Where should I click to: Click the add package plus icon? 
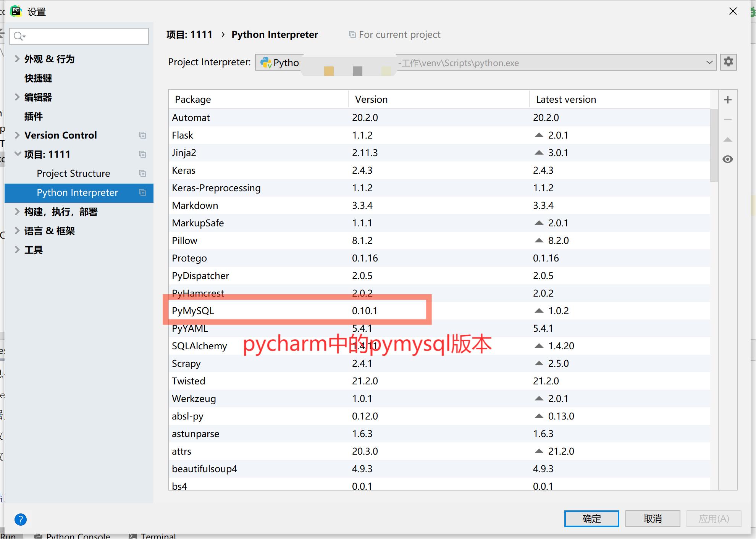click(728, 100)
